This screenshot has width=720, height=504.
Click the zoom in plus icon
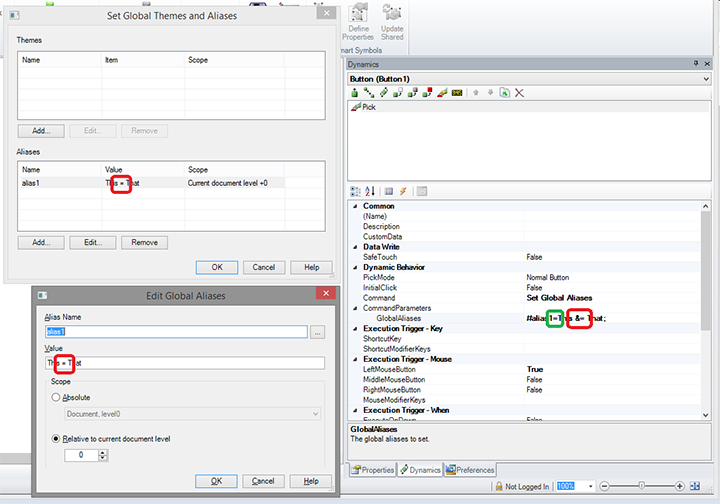(x=679, y=486)
